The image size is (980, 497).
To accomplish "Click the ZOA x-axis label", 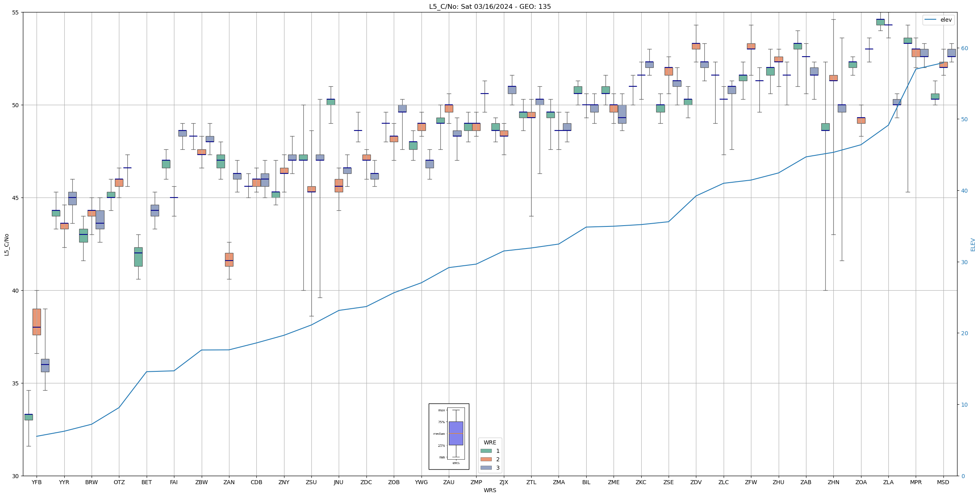I will pos(861,482).
